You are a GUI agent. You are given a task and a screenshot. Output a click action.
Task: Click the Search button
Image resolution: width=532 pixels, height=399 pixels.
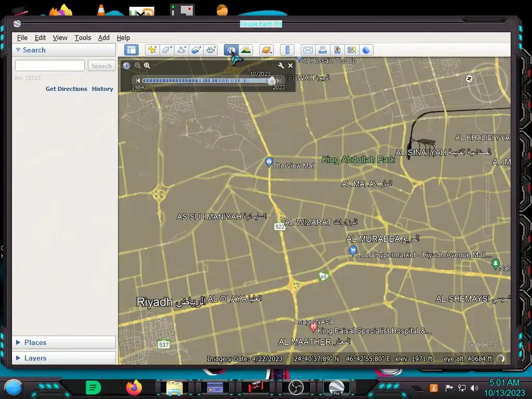tap(101, 65)
